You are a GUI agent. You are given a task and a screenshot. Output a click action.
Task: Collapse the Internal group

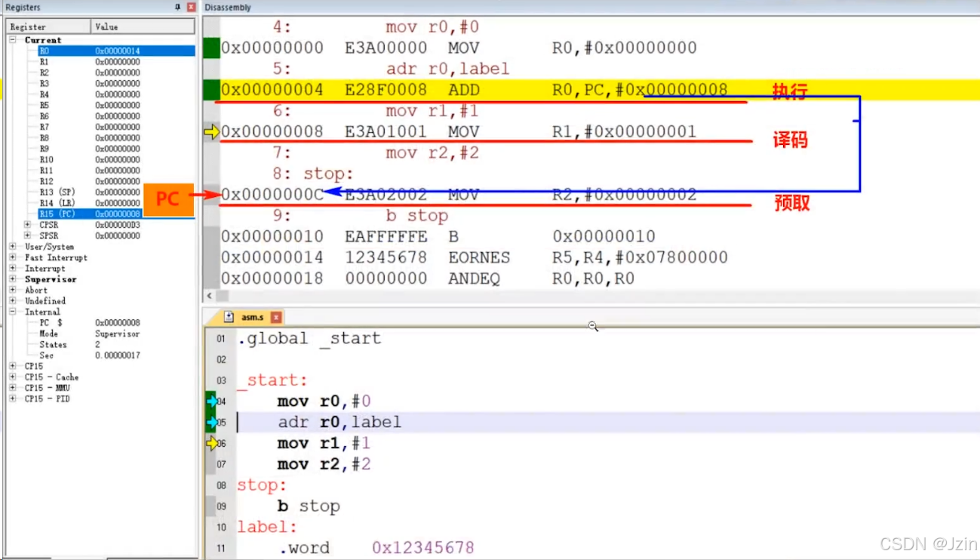13,312
